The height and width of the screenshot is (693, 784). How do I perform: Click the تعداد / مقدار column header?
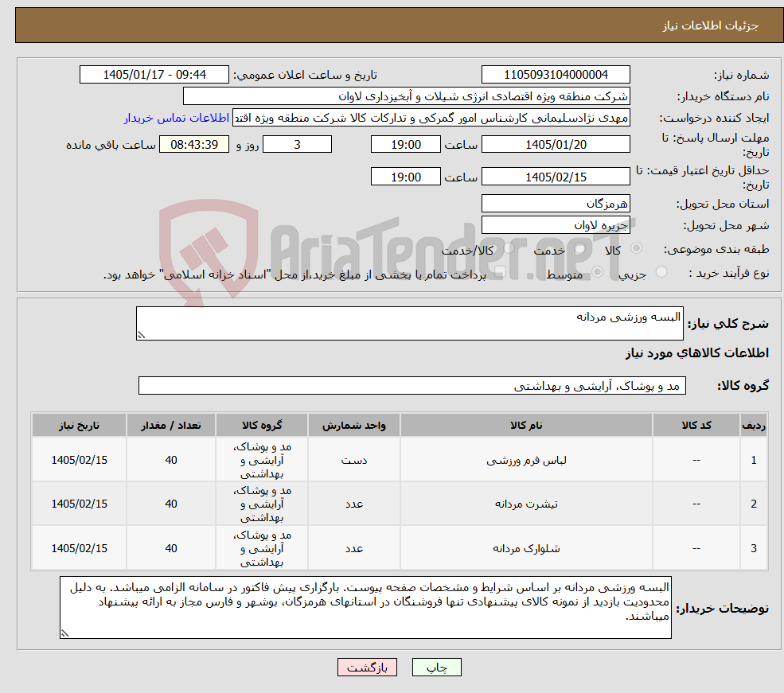[171, 425]
